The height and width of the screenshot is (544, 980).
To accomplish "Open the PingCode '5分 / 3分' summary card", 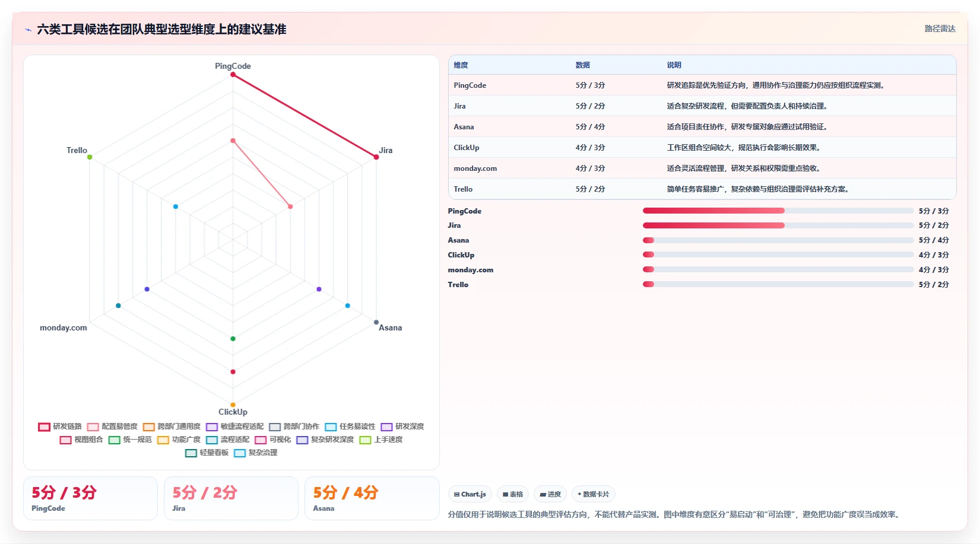I will point(90,498).
